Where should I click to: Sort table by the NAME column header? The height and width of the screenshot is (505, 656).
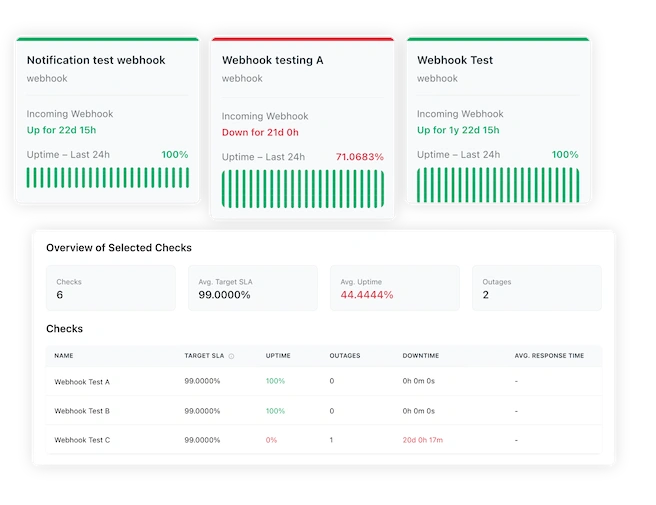(64, 356)
